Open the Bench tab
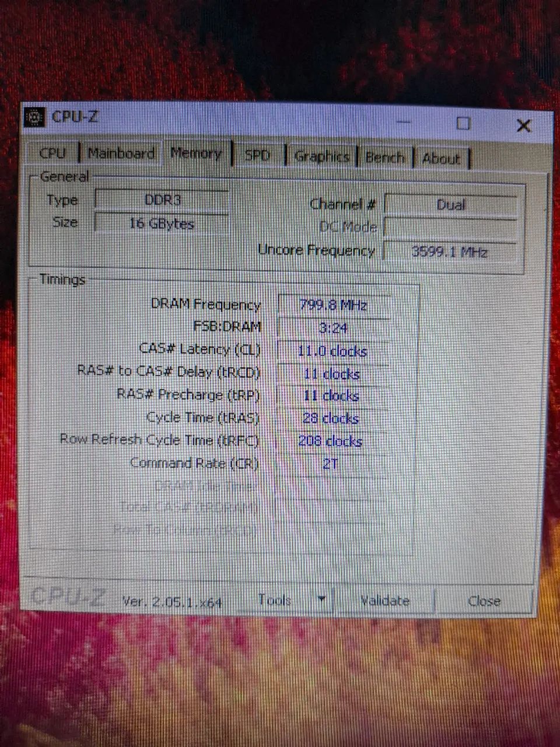The image size is (560, 747). [385, 158]
